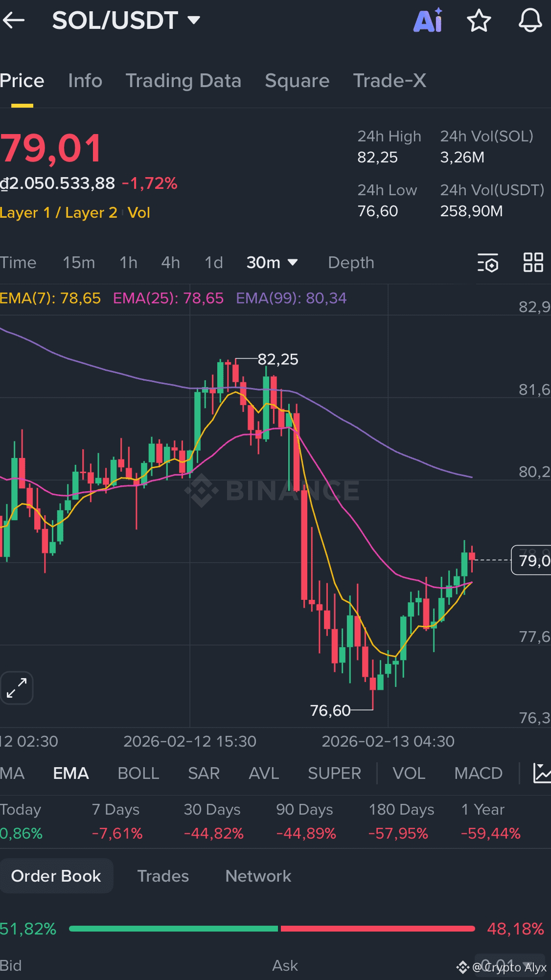Enable the MACD indicator
The height and width of the screenshot is (980, 551).
coord(478,774)
